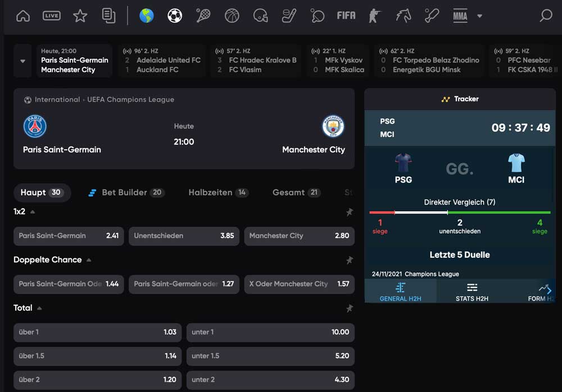Pin the Total market
Image resolution: width=562 pixels, height=392 pixels.
(350, 308)
